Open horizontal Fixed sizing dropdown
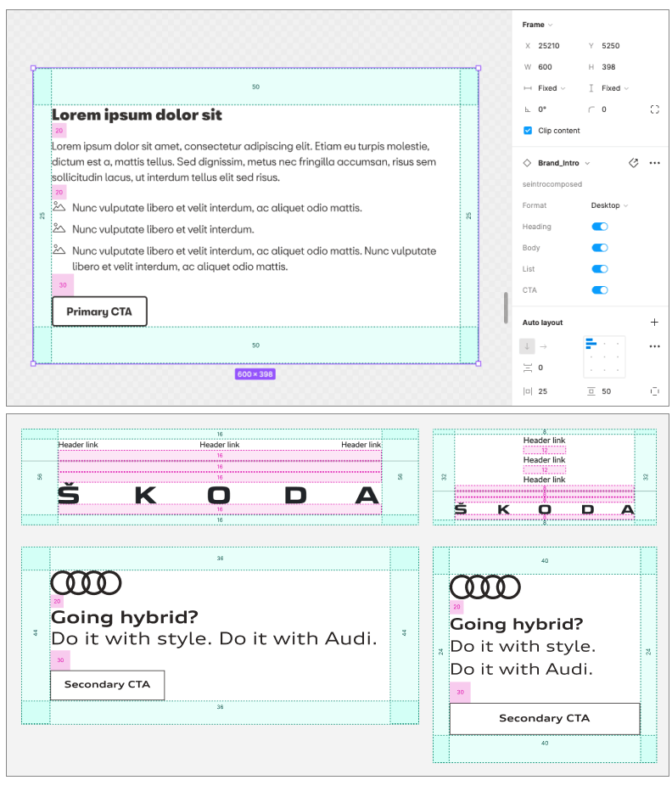The width and height of the screenshot is (672, 786). coord(552,88)
